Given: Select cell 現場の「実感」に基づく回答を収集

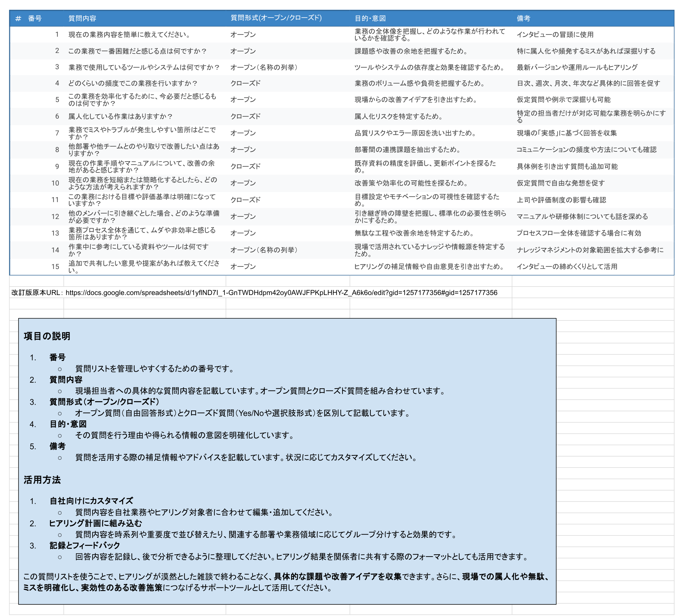Looking at the screenshot, I should coord(593,133).
